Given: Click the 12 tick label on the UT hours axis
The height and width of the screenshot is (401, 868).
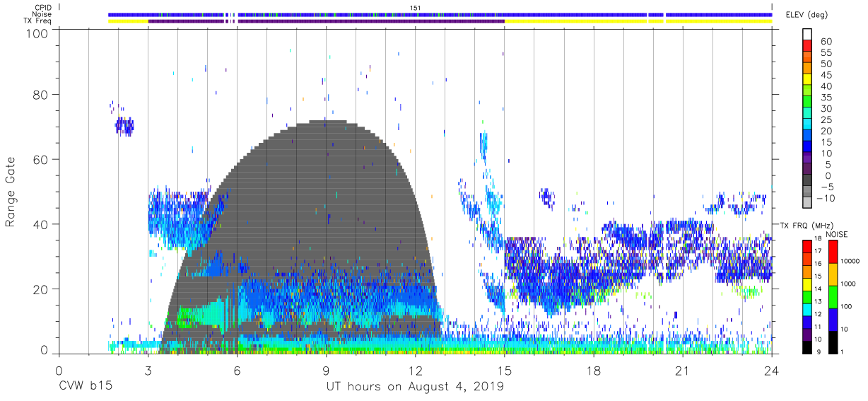Looking at the screenshot, I should 415,371.
